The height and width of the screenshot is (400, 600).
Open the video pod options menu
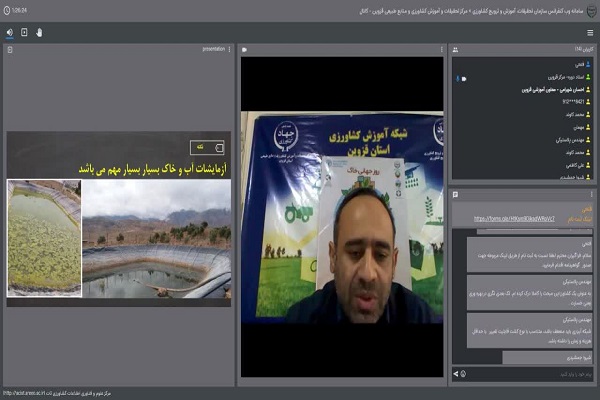click(x=443, y=49)
